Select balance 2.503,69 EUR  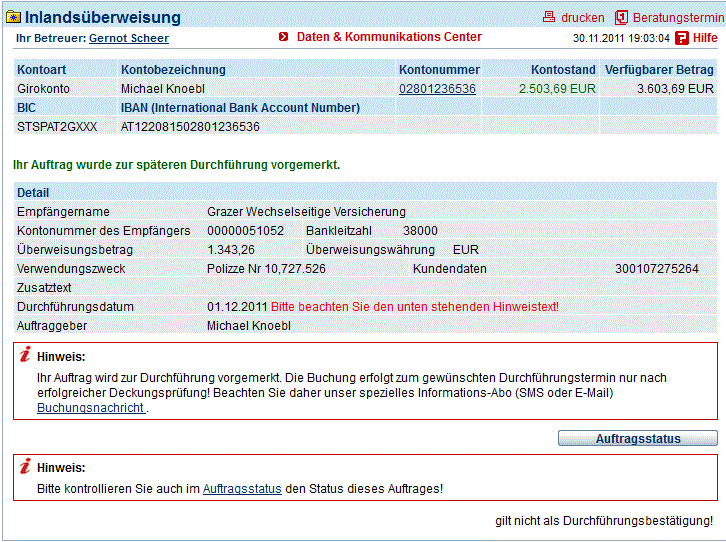click(x=557, y=88)
